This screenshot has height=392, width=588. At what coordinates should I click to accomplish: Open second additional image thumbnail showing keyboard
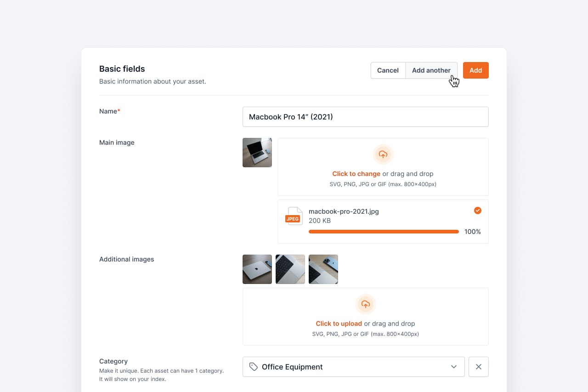tap(290, 269)
